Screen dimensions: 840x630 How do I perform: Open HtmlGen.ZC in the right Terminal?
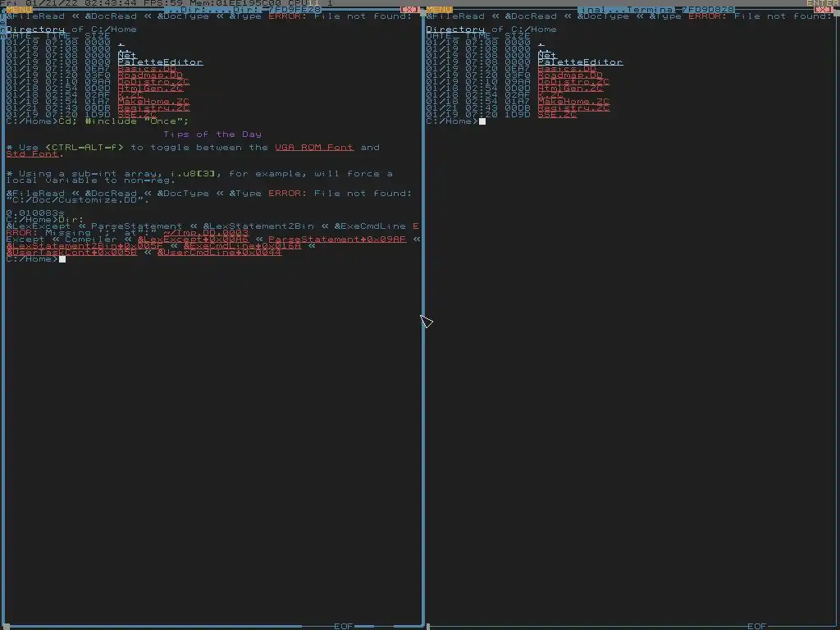point(571,89)
